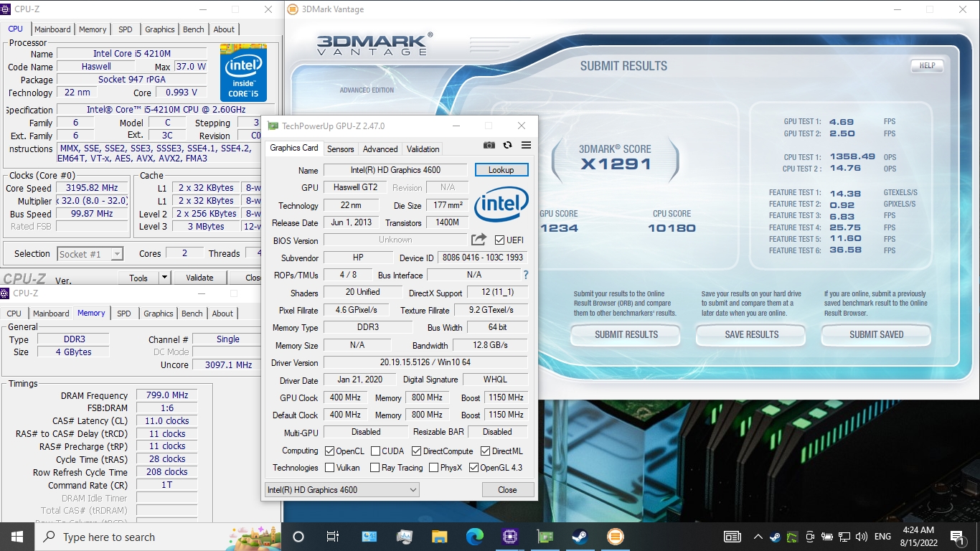Toggle the Vulkan checkbox

click(x=329, y=468)
